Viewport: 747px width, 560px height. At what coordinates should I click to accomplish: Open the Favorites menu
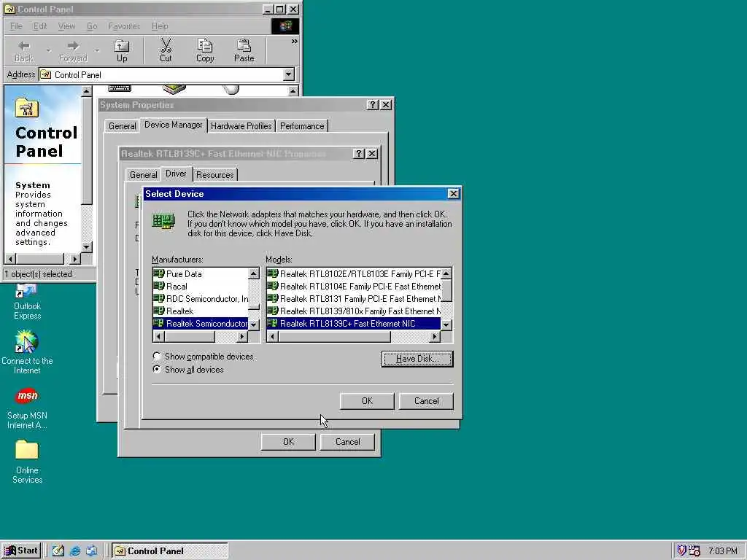pos(124,26)
